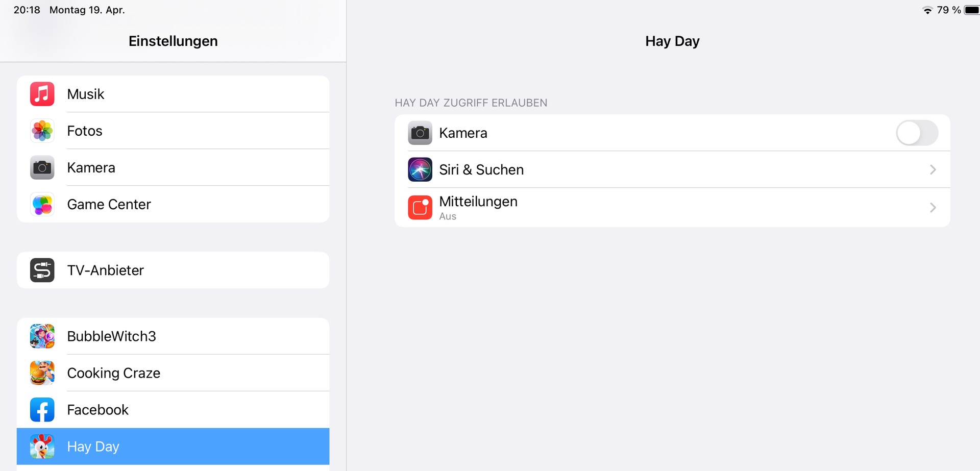Viewport: 980px width, 471px height.
Task: Tap the Siri icon in Hay Day settings
Action: click(420, 169)
